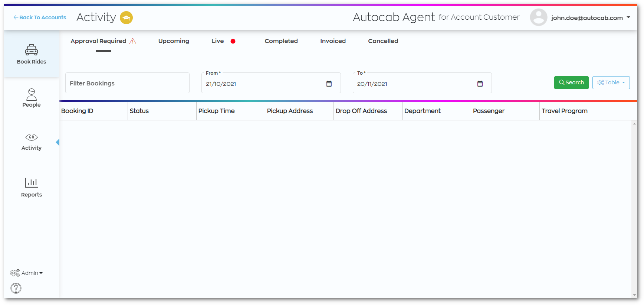Go Back To Accounts link
This screenshot has height=305, width=644.
(x=40, y=17)
